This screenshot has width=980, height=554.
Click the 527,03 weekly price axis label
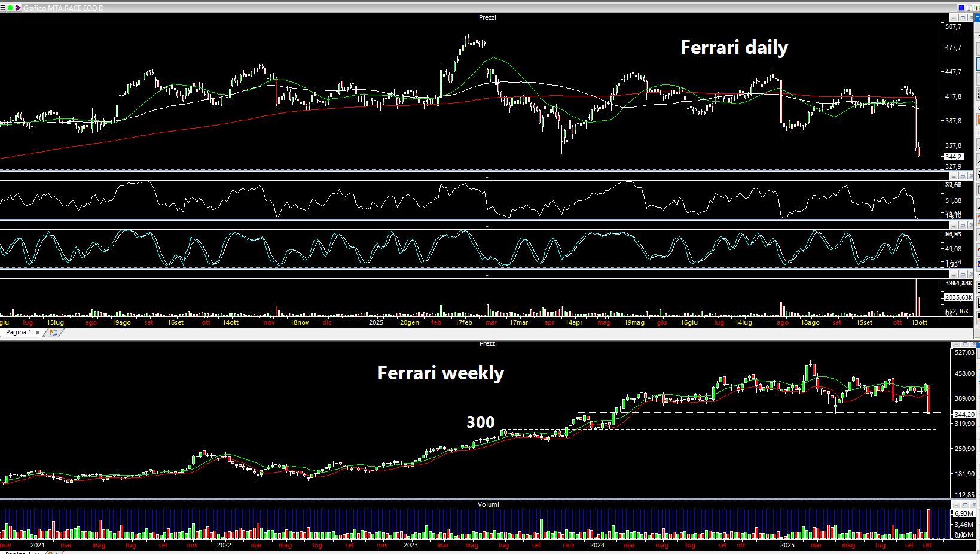(x=964, y=353)
